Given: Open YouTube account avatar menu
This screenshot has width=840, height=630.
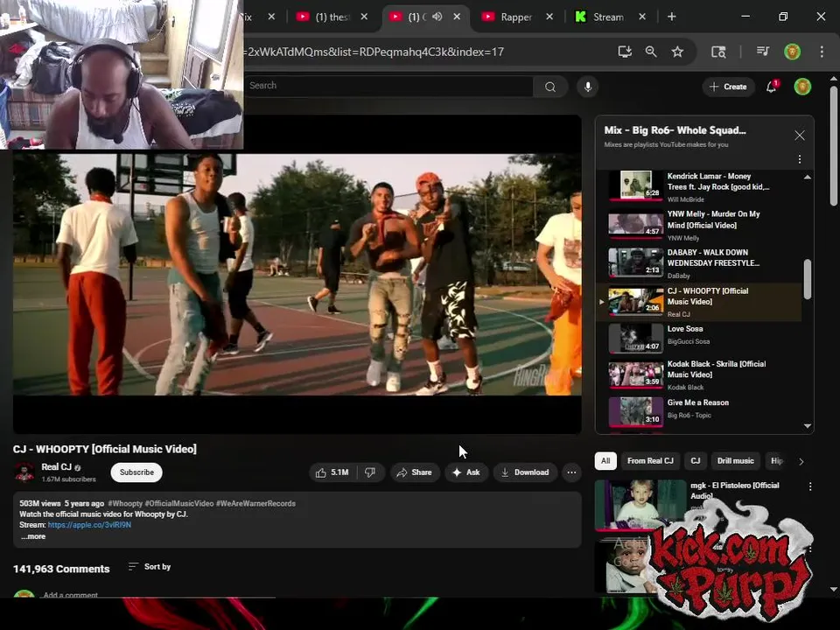Looking at the screenshot, I should pos(802,87).
